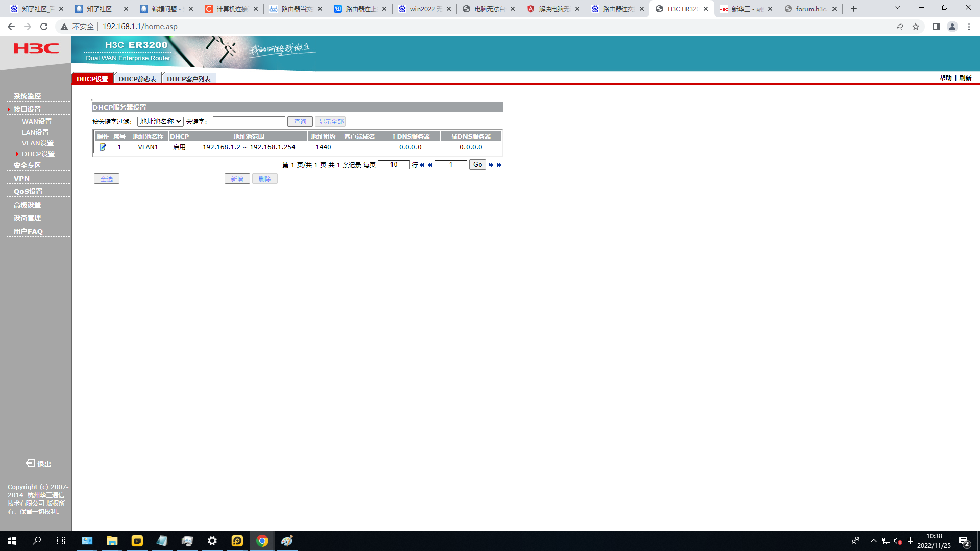Switch to the DHCP客户列表 tab

coord(189,79)
